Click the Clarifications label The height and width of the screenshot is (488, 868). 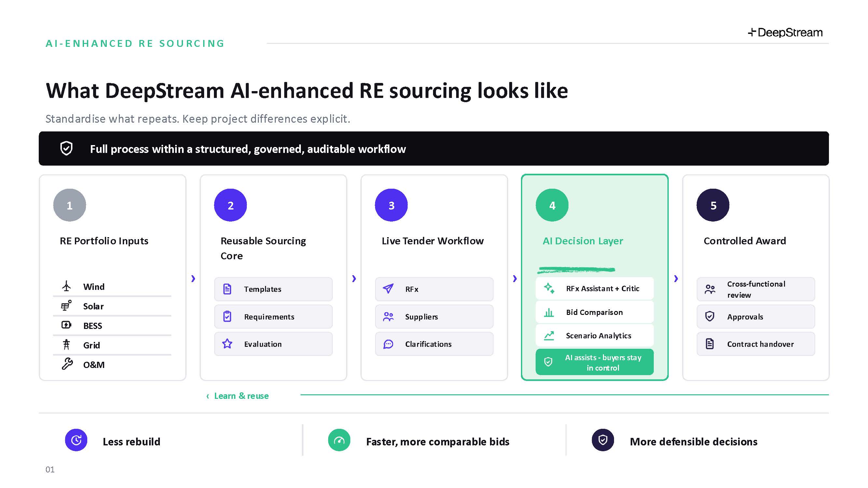(x=428, y=344)
